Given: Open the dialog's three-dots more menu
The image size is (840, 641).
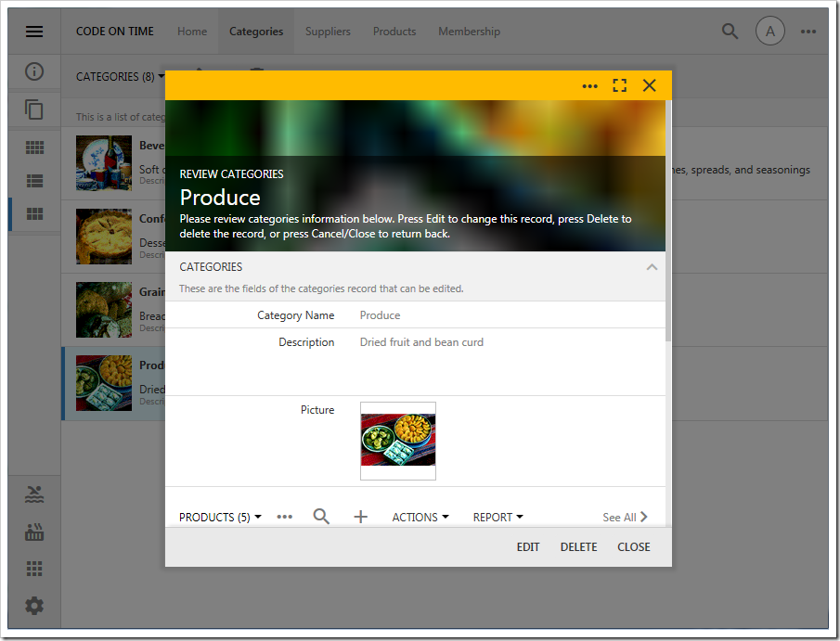Looking at the screenshot, I should coord(590,86).
